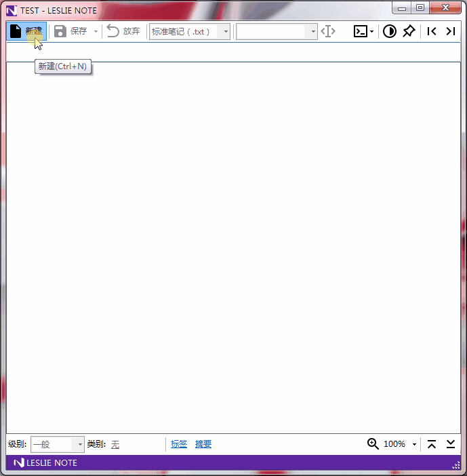
Task: Open the 摘要 summary link
Action: (203, 444)
